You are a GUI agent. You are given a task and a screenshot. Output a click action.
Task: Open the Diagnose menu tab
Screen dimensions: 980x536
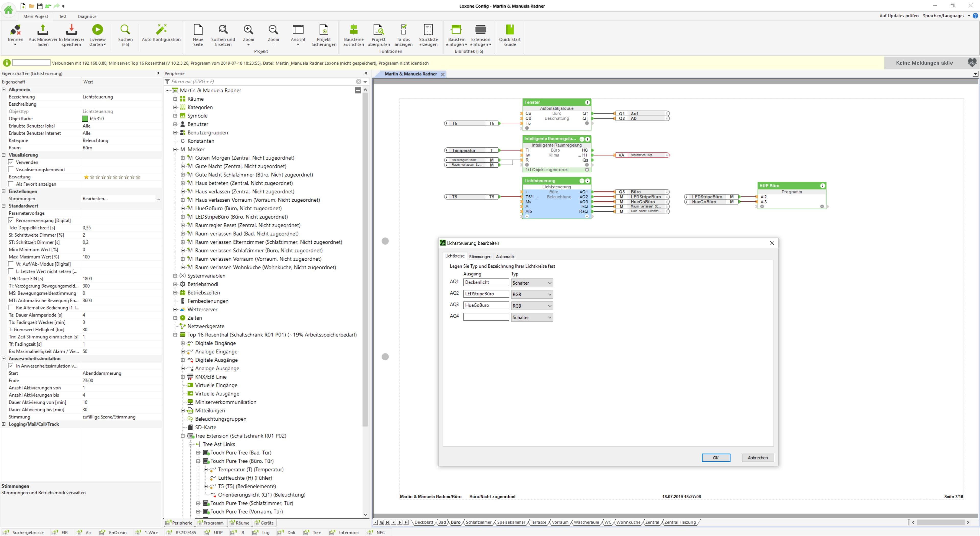pyautogui.click(x=87, y=16)
